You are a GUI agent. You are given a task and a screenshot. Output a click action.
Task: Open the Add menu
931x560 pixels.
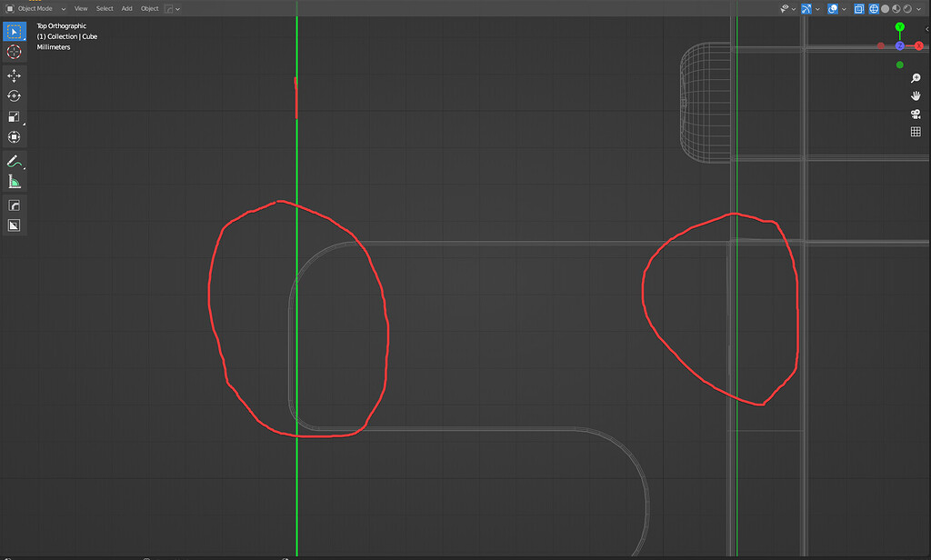click(x=127, y=9)
